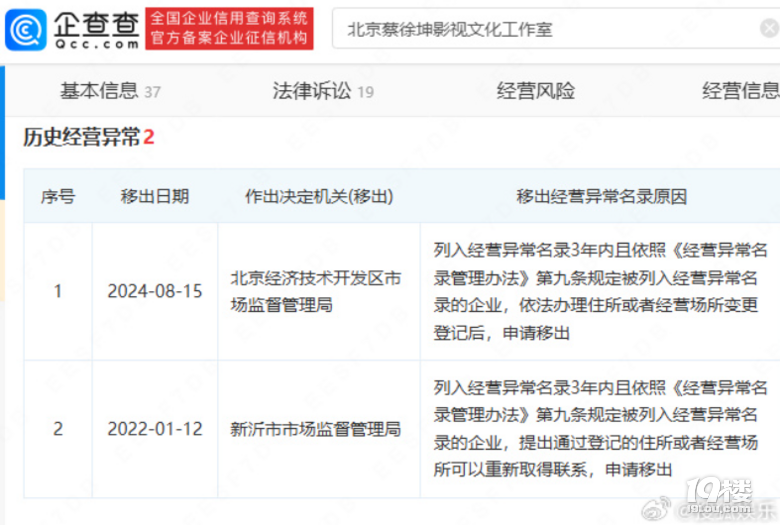Click the date 2022-01-12 cell
Viewport: 780px width, 525px height.
tap(155, 428)
